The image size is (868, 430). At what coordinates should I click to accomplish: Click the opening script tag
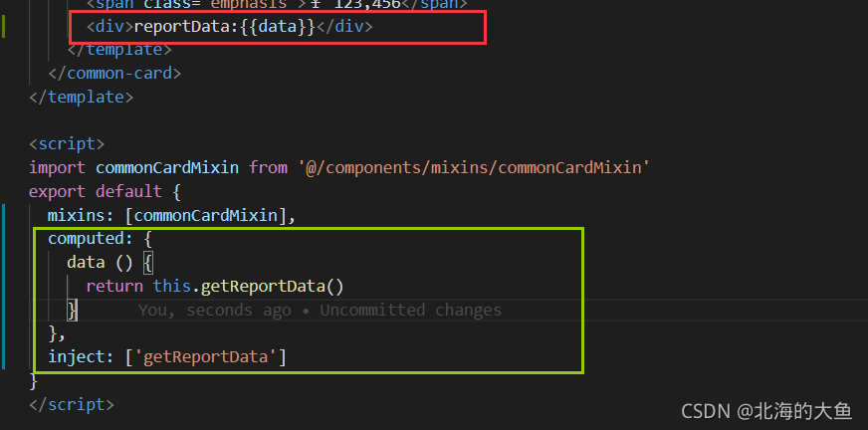point(67,144)
